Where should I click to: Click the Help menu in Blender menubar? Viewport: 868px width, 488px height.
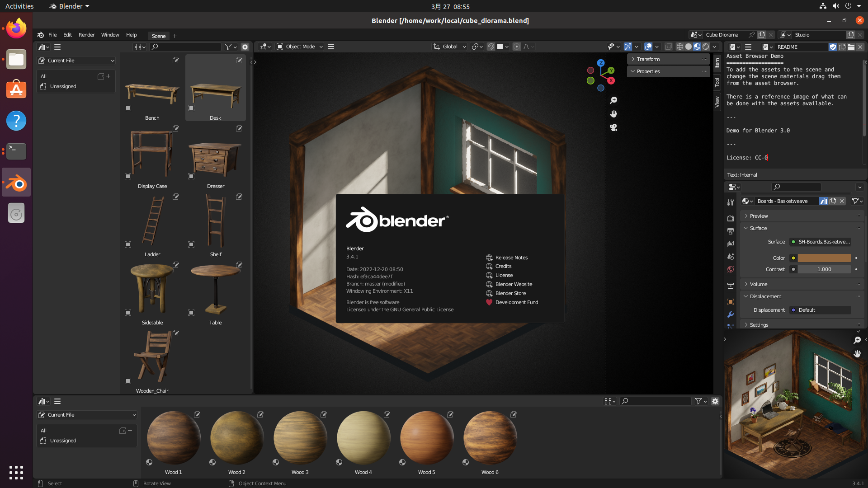coord(131,34)
